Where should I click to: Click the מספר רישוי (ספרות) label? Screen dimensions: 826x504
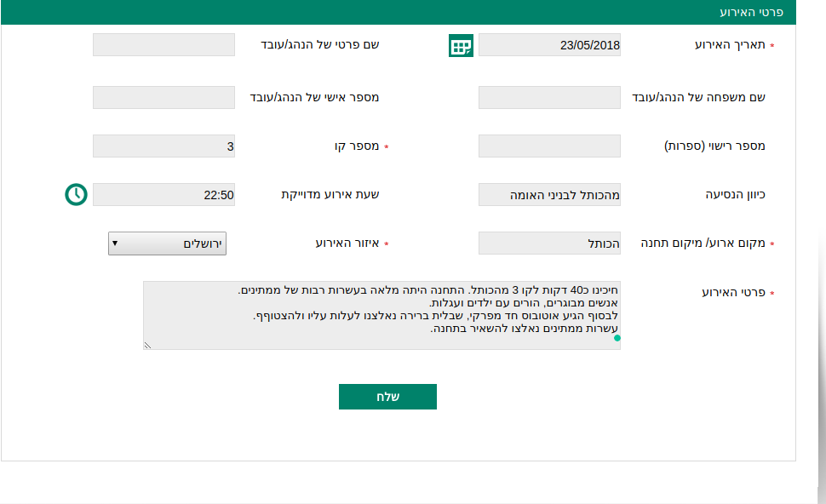(714, 146)
